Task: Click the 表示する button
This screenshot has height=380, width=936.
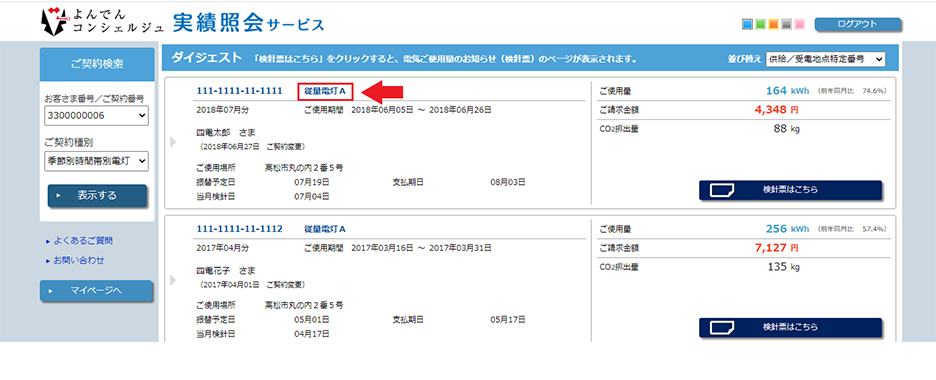Action: coord(97,196)
